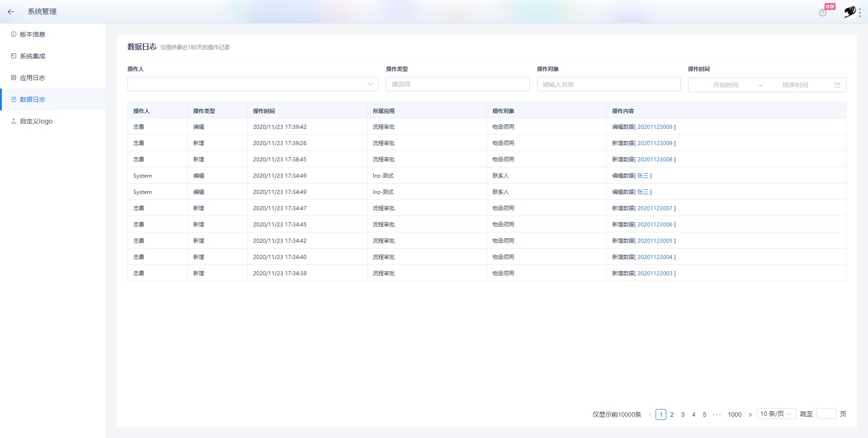Open the vertical dots menu beside avatar
Screen dimensions: 868x438
tap(860, 12)
